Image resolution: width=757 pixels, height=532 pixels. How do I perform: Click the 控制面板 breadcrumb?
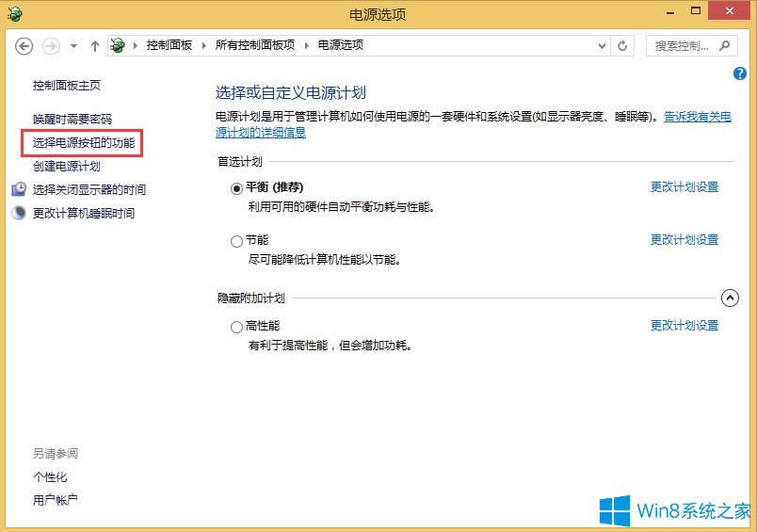click(x=169, y=45)
